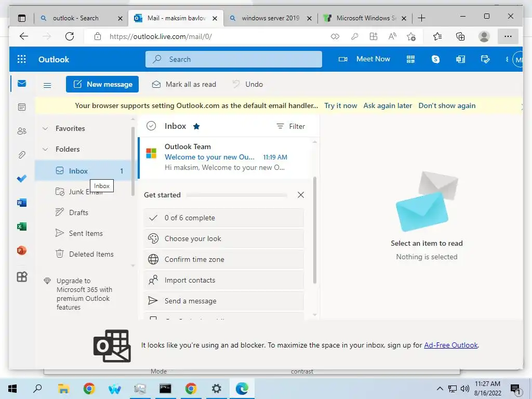
Task: Click Import contacts task
Action: [x=223, y=280]
